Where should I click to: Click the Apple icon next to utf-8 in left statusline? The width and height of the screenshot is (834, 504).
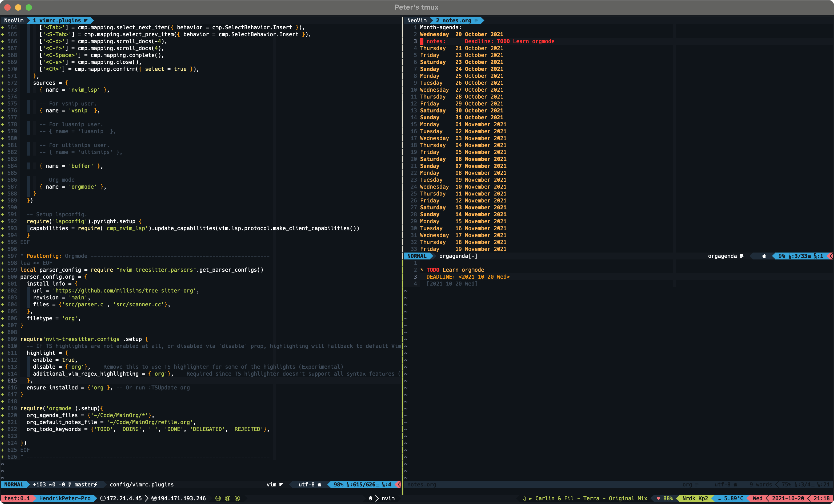319,484
